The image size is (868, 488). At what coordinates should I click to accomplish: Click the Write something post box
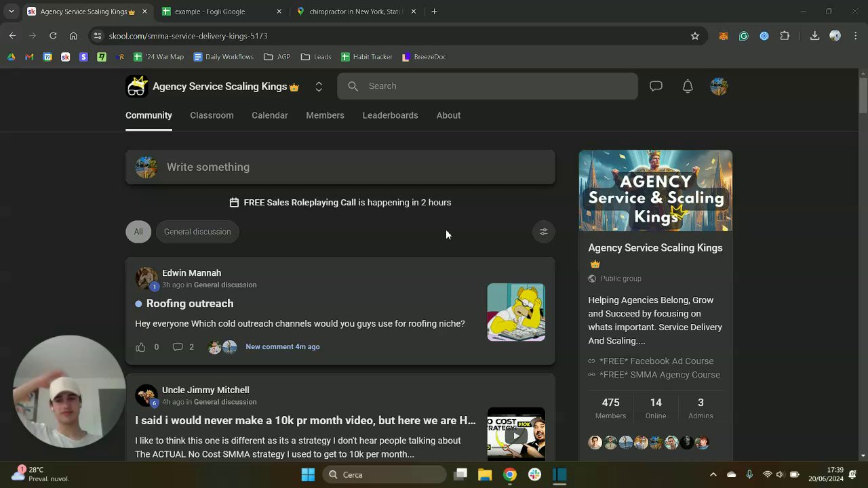pos(340,167)
